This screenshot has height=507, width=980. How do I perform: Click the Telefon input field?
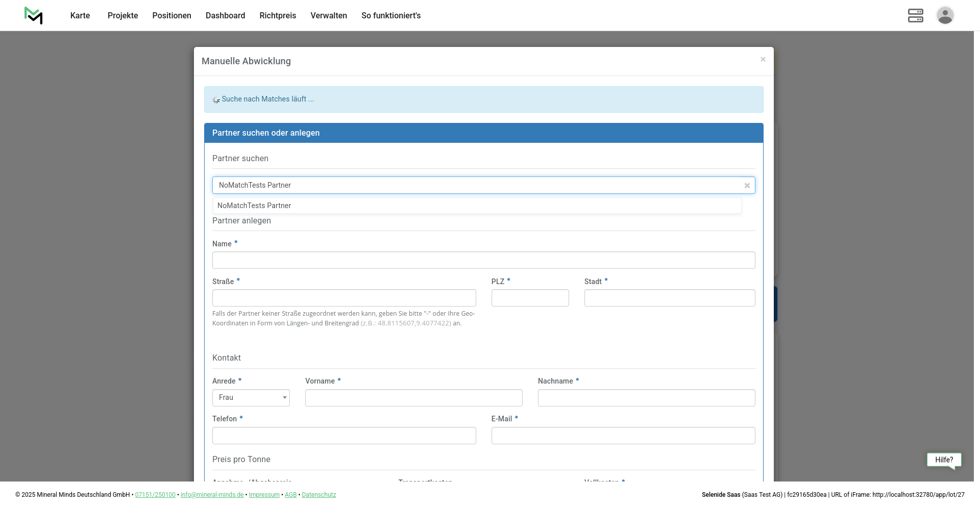344,436
